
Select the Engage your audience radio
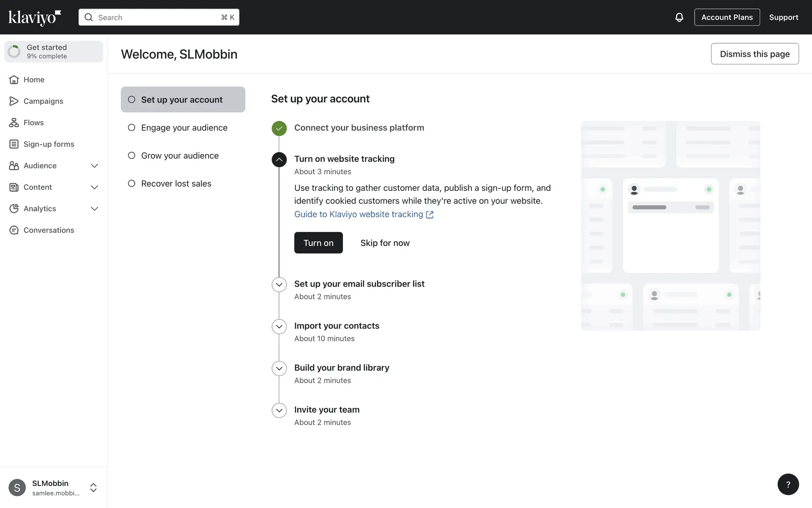point(132,127)
